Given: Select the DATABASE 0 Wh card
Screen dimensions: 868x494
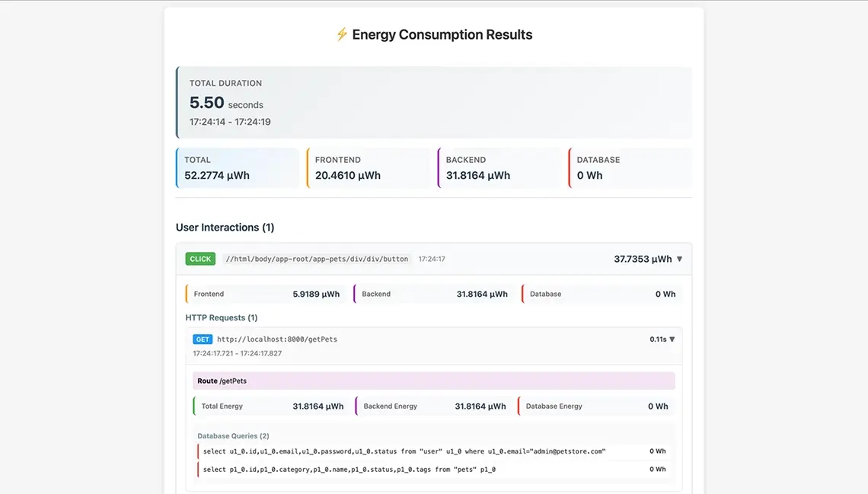Looking at the screenshot, I should (x=630, y=167).
